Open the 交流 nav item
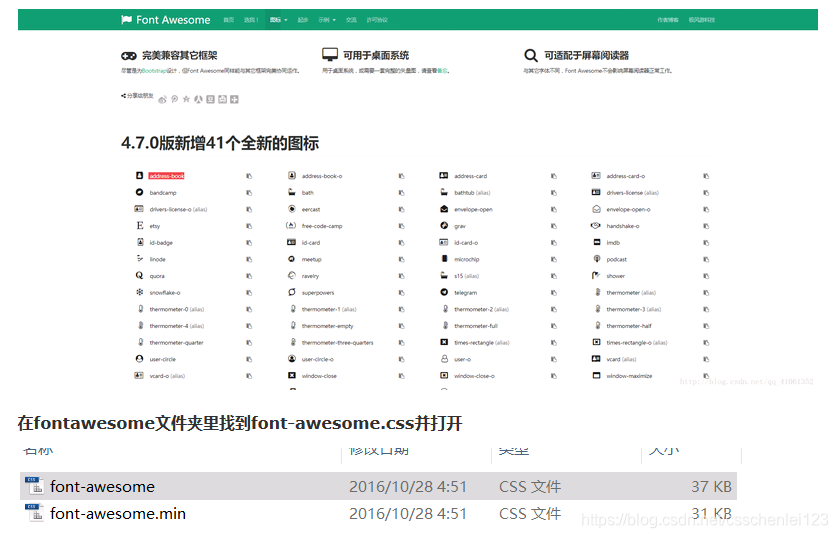The width and height of the screenshot is (838, 538). click(351, 20)
